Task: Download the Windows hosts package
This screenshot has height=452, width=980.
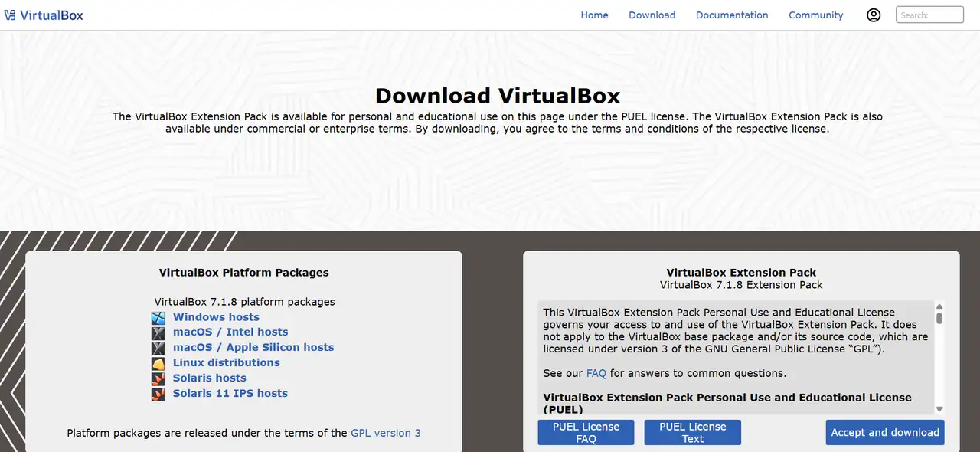Action: coord(216,317)
